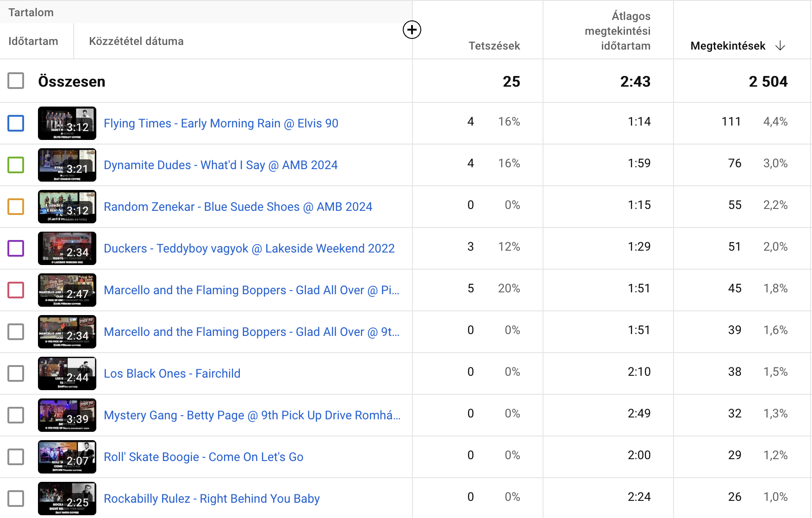Toggle the Összesen checkbox
812x518 pixels.
pos(16,81)
